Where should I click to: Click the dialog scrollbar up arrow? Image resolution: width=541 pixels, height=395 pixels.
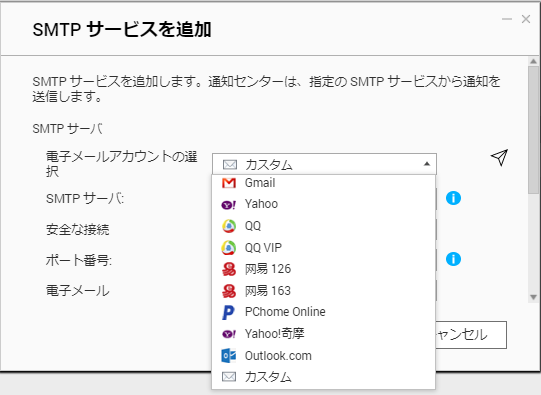pyautogui.click(x=533, y=61)
